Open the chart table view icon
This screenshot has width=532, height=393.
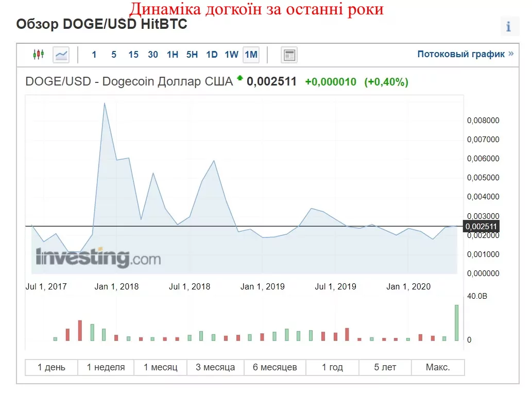coord(289,55)
